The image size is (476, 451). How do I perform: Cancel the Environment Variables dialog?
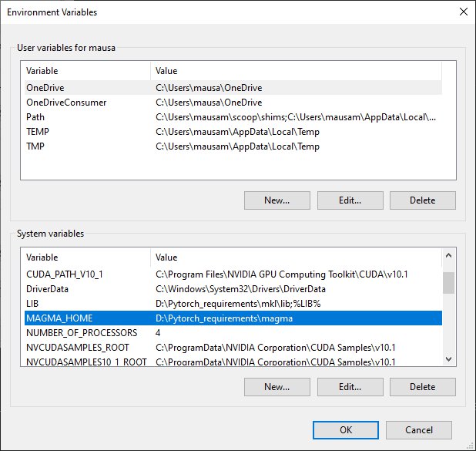pos(418,430)
